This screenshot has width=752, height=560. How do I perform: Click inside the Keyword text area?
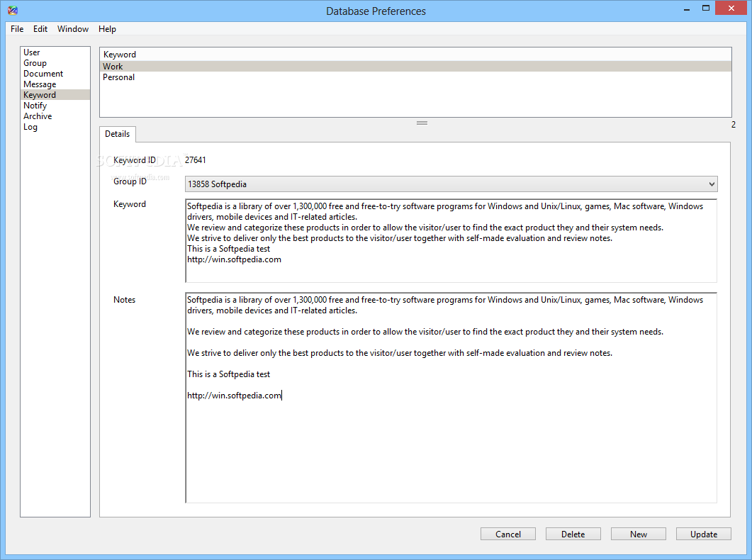coord(451,241)
